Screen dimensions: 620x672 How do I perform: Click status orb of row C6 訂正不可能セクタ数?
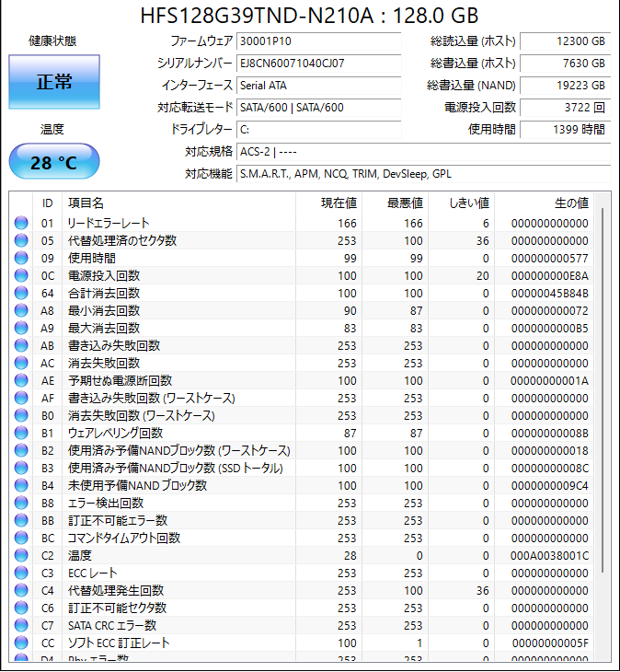21,608
